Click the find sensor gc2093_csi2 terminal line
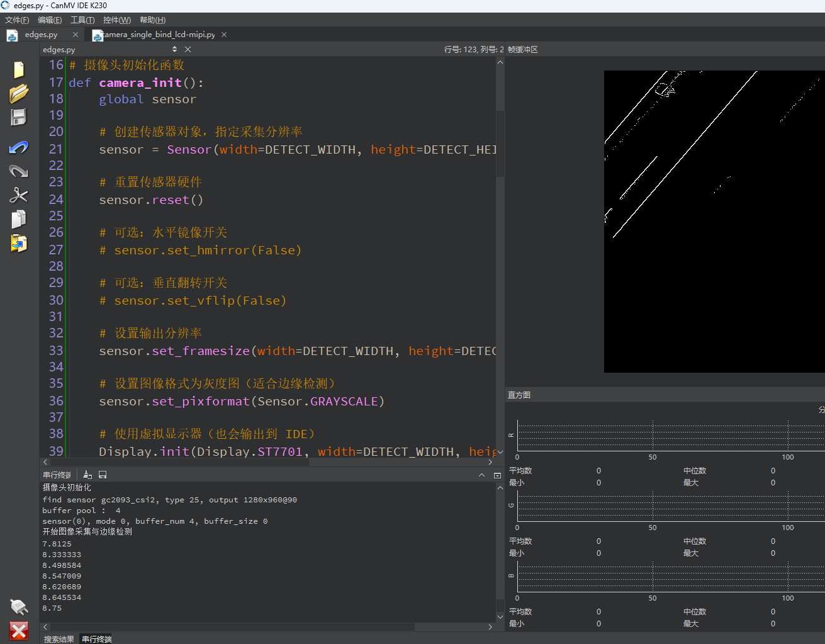The height and width of the screenshot is (644, 825). point(170,500)
